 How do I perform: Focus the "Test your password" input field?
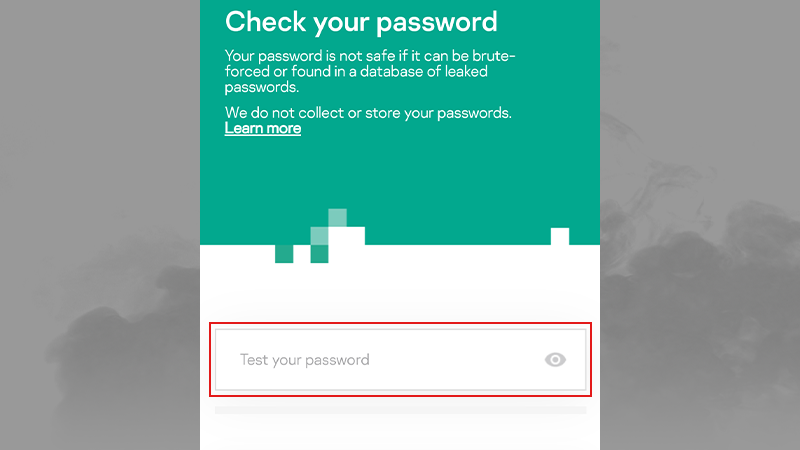380,360
